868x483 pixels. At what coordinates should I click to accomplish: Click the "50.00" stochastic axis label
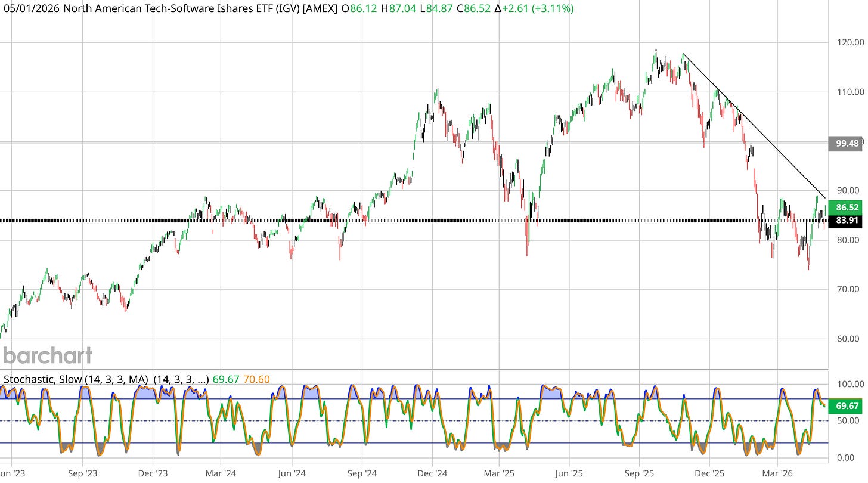[847, 421]
